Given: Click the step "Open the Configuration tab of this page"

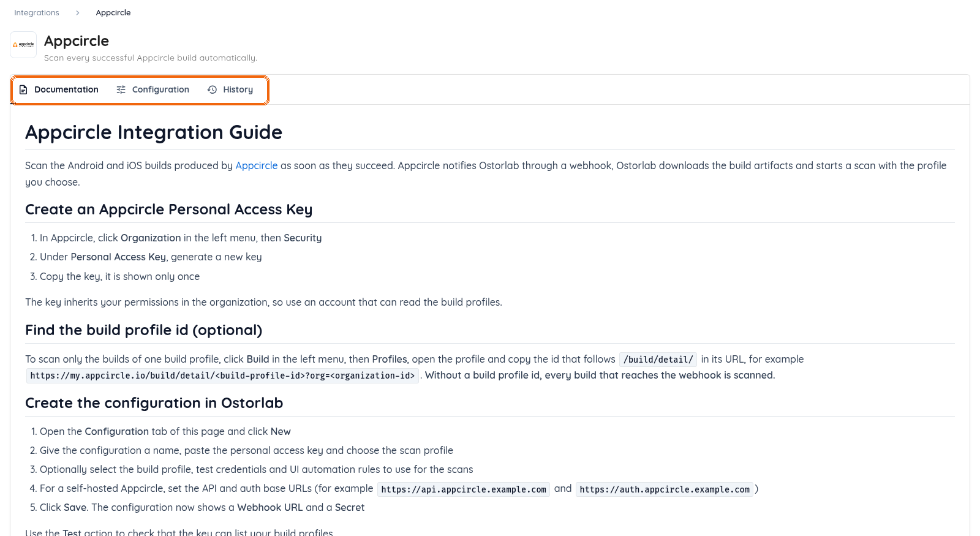Looking at the screenshot, I should point(165,432).
